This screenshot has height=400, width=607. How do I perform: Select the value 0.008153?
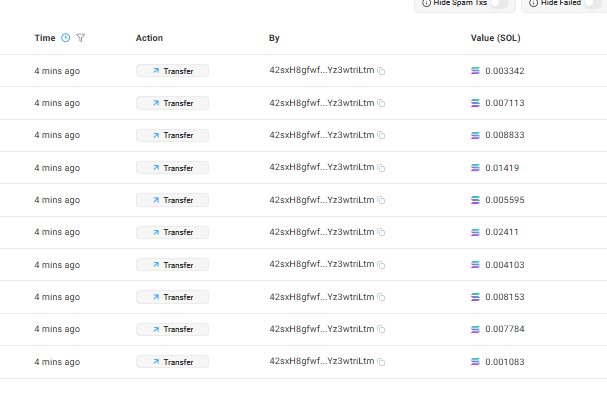tap(505, 297)
